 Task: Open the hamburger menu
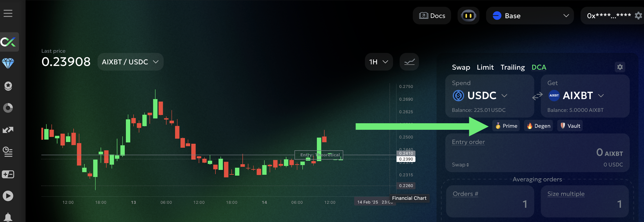click(x=8, y=13)
